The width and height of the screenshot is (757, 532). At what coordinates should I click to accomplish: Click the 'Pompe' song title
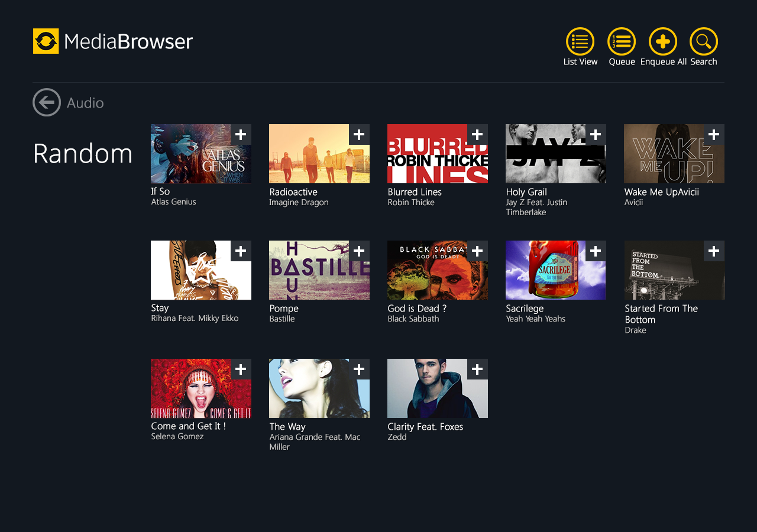coord(284,309)
